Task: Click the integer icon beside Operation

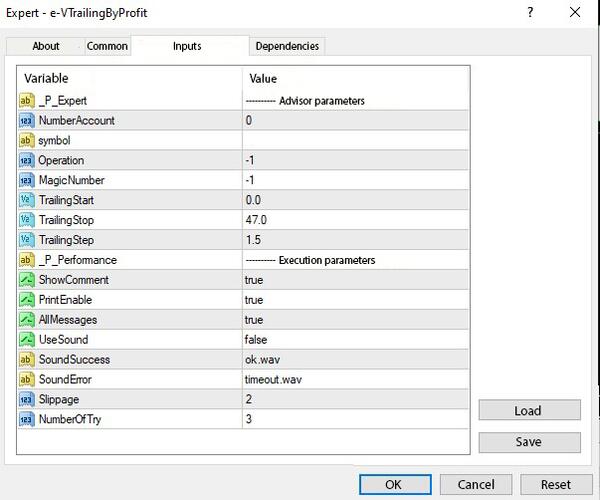Action: [26, 160]
